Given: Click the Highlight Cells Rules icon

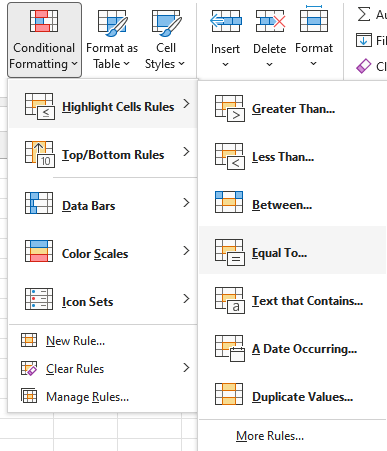Looking at the screenshot, I should click(40, 106).
